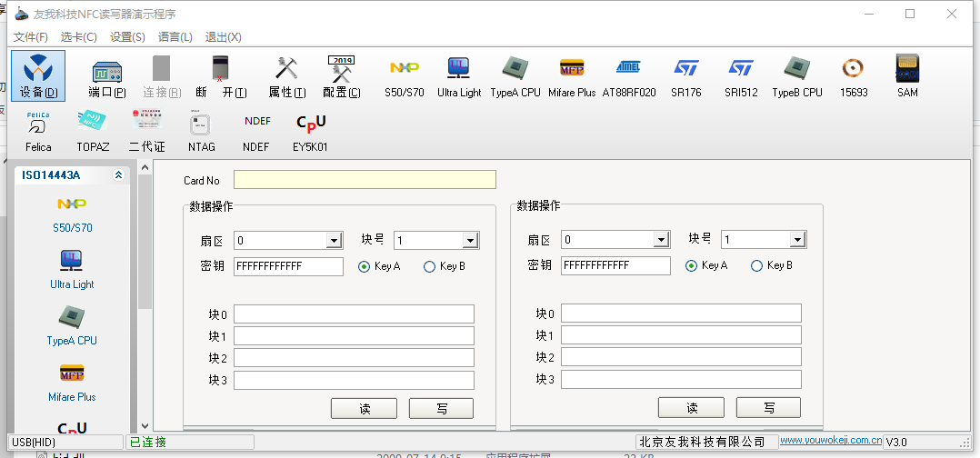980x458 pixels.
Task: Select Key A in right data panel
Action: pos(692,266)
